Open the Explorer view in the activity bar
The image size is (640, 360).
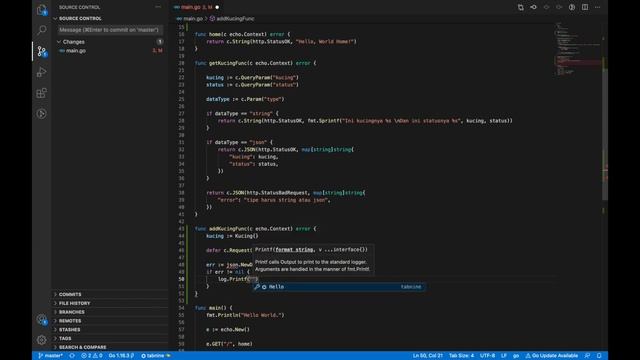tap(42, 10)
